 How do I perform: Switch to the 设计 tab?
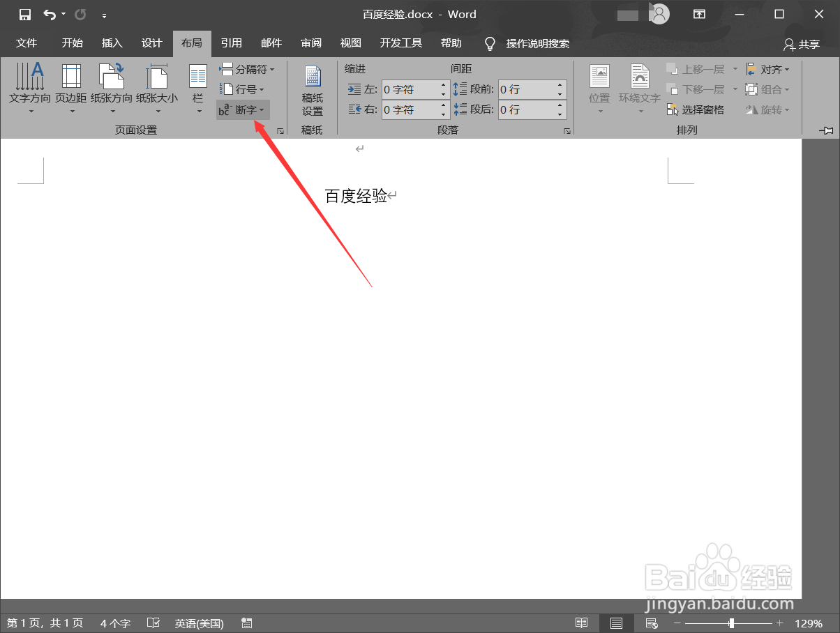tap(151, 43)
